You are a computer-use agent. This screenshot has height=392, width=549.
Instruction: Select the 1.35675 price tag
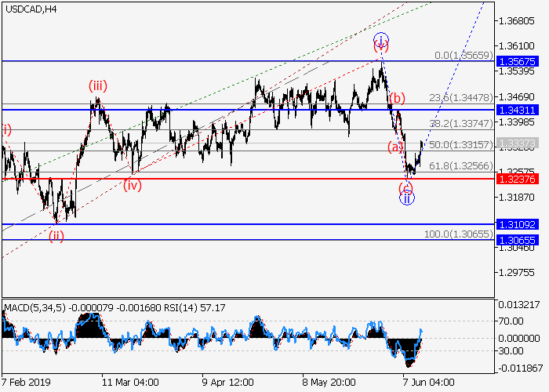(x=520, y=60)
